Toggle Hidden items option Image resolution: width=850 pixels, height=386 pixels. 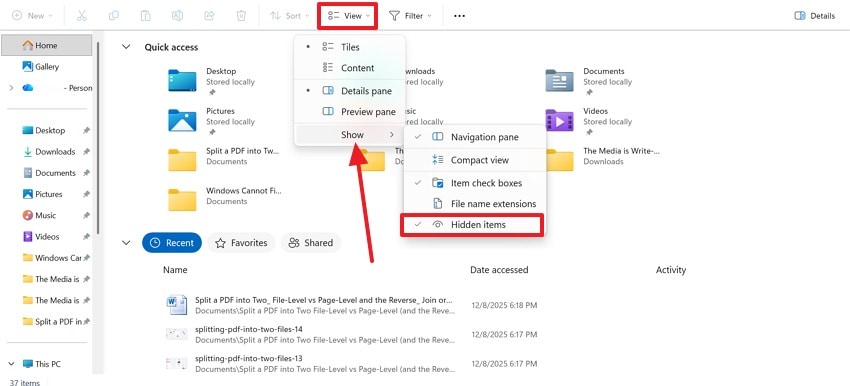472,224
